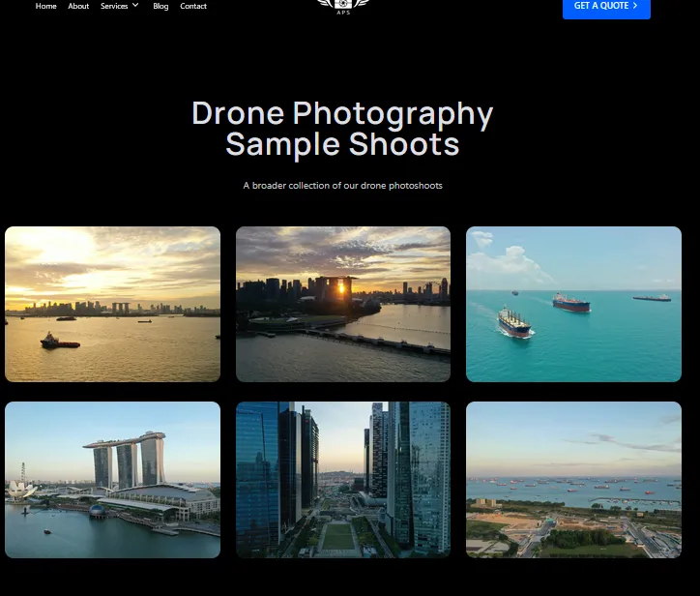700x596 pixels.
Task: Open cargo ships on turquoise sea photo
Action: (573, 304)
